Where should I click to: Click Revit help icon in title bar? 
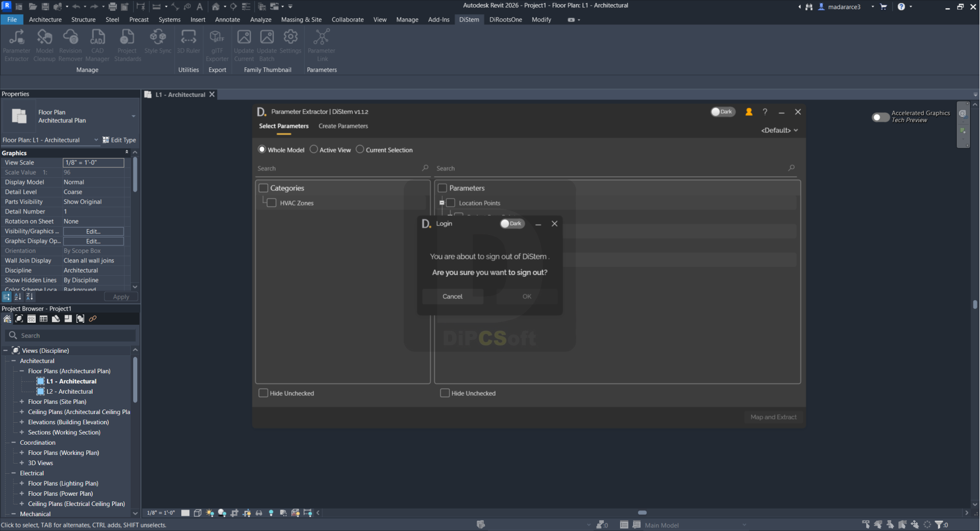point(901,7)
